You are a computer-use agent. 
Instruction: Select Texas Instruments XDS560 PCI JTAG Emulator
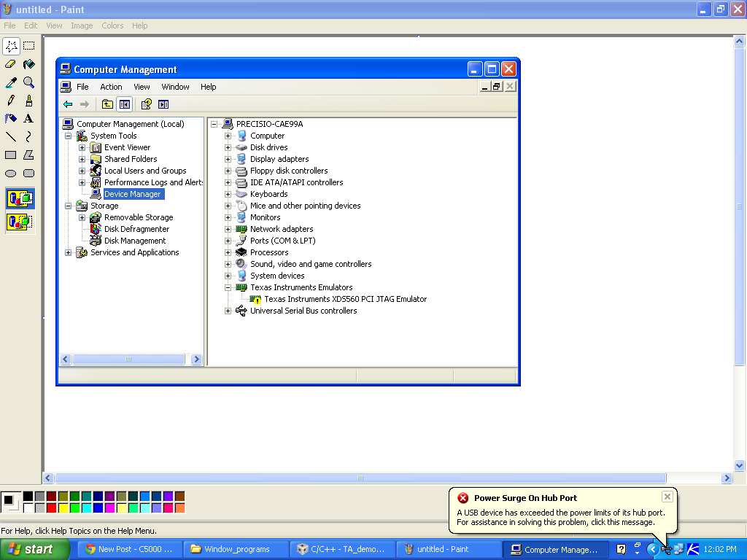tap(345, 299)
